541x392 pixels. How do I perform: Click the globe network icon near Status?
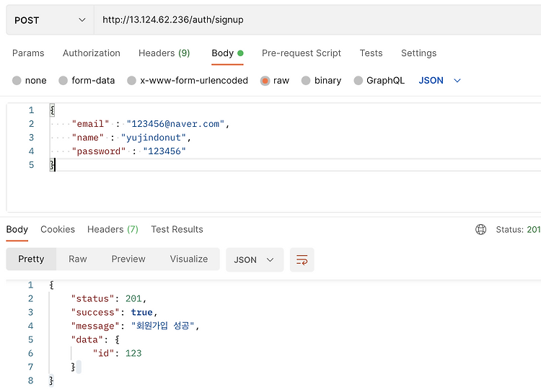[x=481, y=230]
